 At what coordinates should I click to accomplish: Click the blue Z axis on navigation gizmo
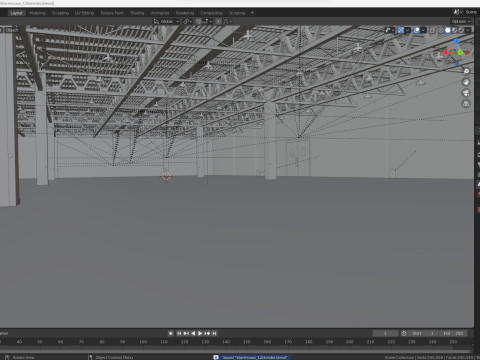(456, 41)
